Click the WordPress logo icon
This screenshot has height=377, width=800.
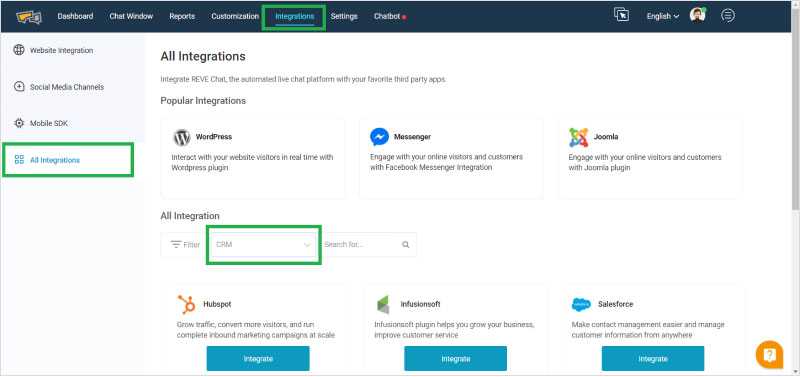pyautogui.click(x=182, y=137)
